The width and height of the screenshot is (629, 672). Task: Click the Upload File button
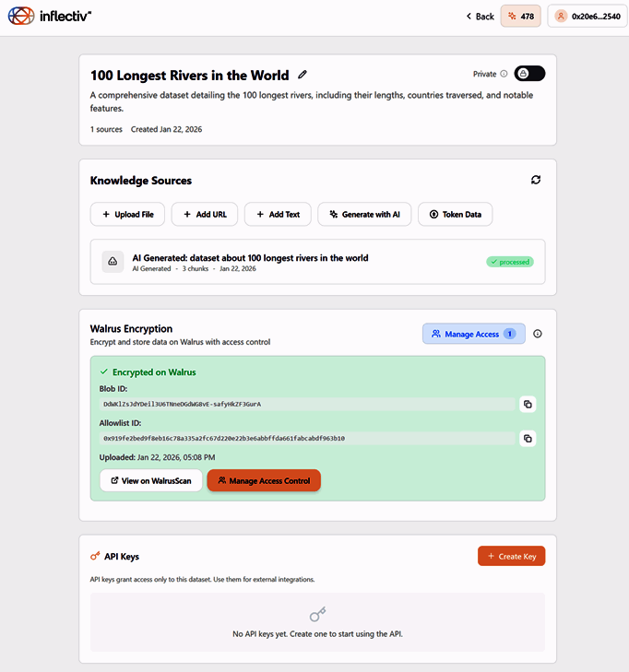[127, 214]
